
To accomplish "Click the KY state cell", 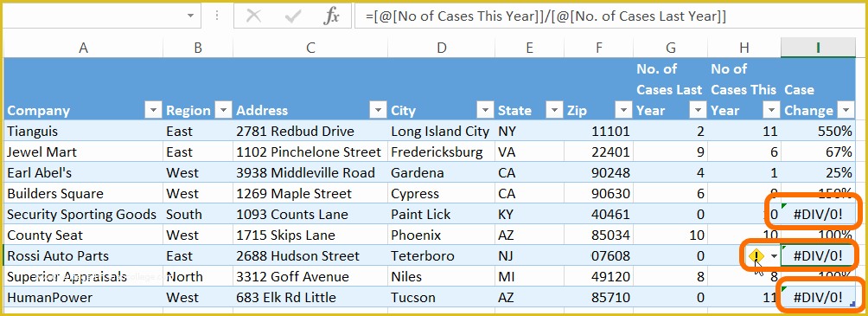I will [x=529, y=214].
